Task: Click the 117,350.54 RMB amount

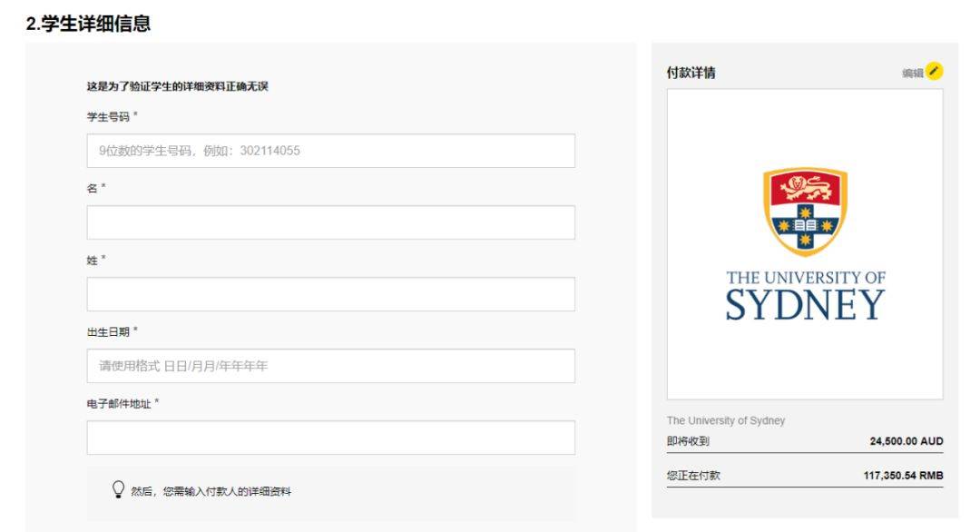Action: (x=903, y=476)
